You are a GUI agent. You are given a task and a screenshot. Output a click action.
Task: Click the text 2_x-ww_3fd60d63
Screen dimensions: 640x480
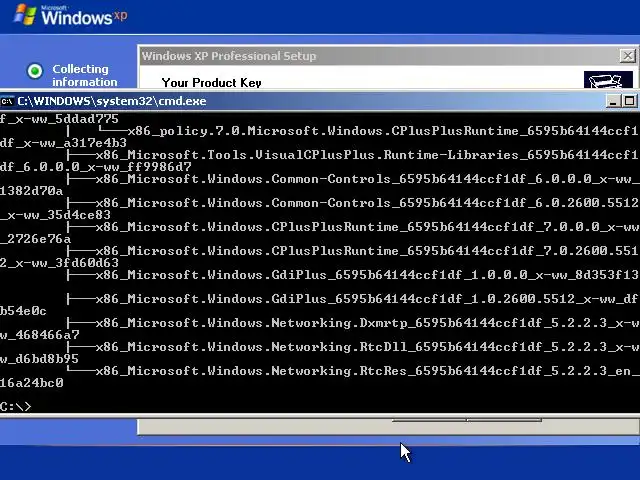pos(59,263)
